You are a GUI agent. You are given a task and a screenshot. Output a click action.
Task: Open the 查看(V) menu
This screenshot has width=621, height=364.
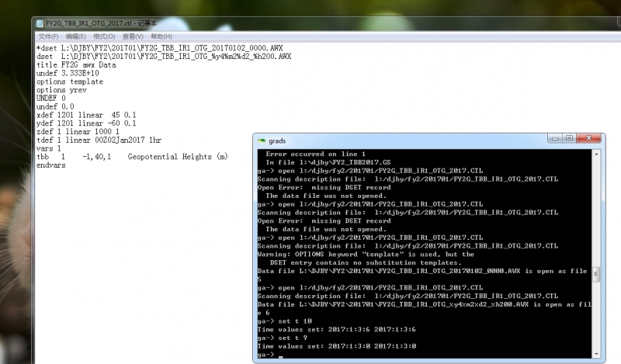(x=133, y=36)
